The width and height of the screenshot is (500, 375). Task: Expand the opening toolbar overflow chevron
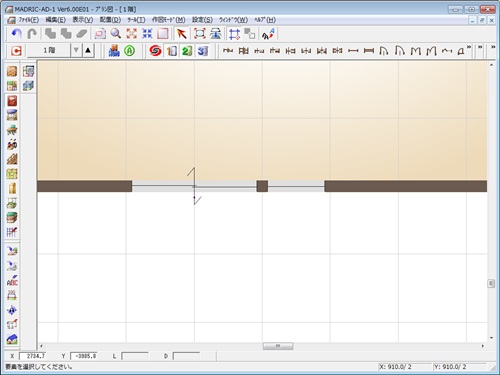point(469,47)
